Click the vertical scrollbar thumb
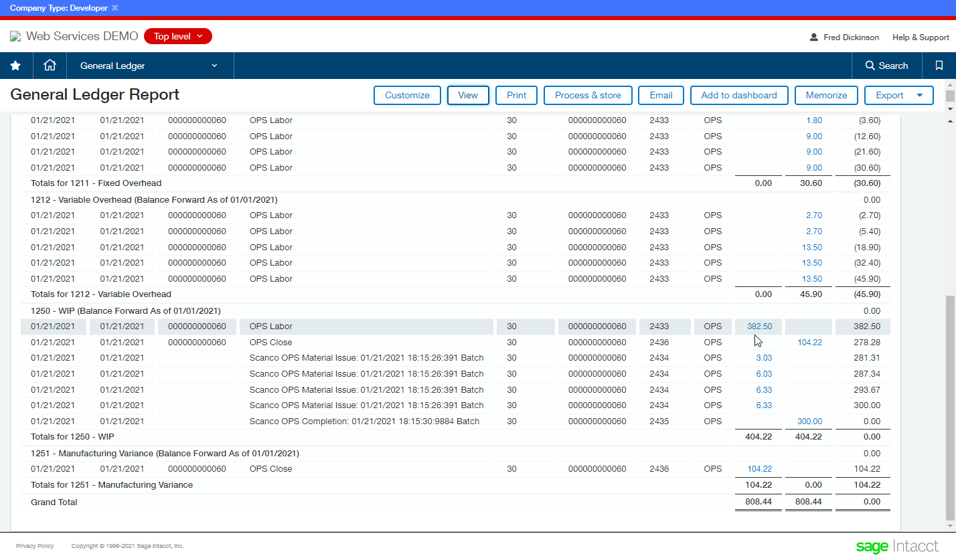The width and height of the screenshot is (956, 560). tap(950, 408)
